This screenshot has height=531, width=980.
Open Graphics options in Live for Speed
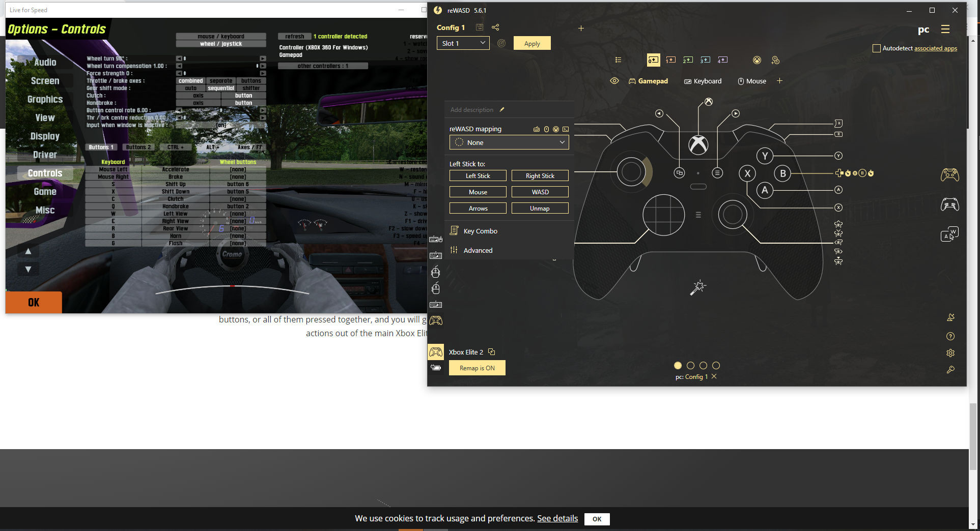click(45, 99)
